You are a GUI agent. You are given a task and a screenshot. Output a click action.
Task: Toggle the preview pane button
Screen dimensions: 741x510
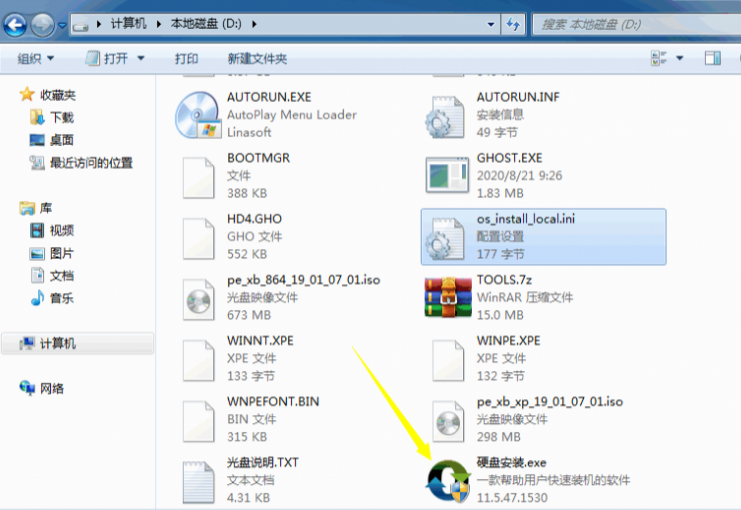(713, 59)
